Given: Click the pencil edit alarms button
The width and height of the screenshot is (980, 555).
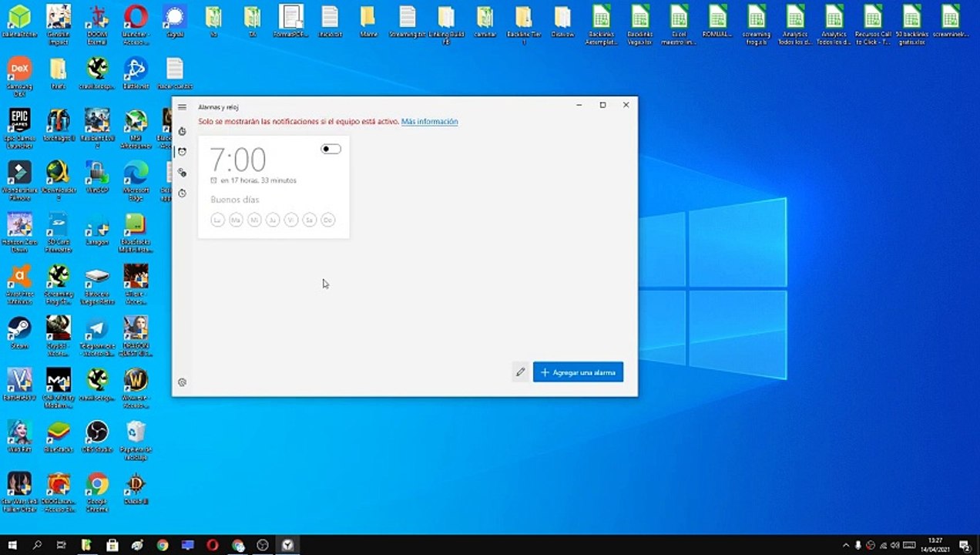Looking at the screenshot, I should click(x=521, y=372).
